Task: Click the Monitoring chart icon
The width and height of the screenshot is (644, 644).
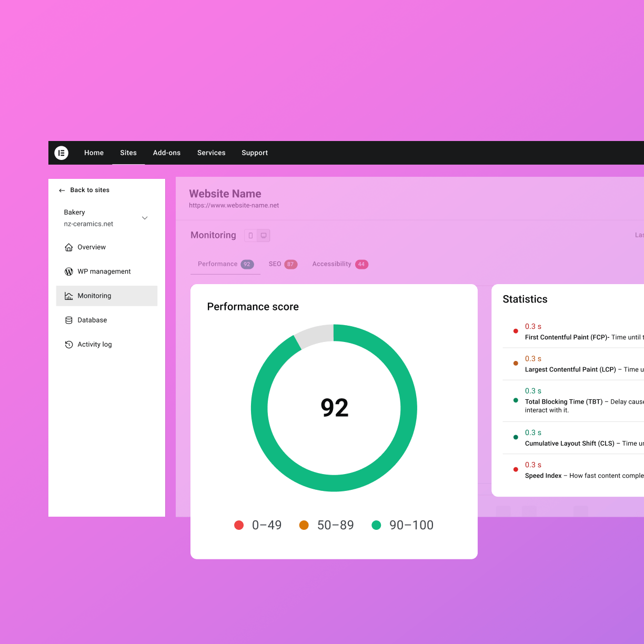Action: 68,296
